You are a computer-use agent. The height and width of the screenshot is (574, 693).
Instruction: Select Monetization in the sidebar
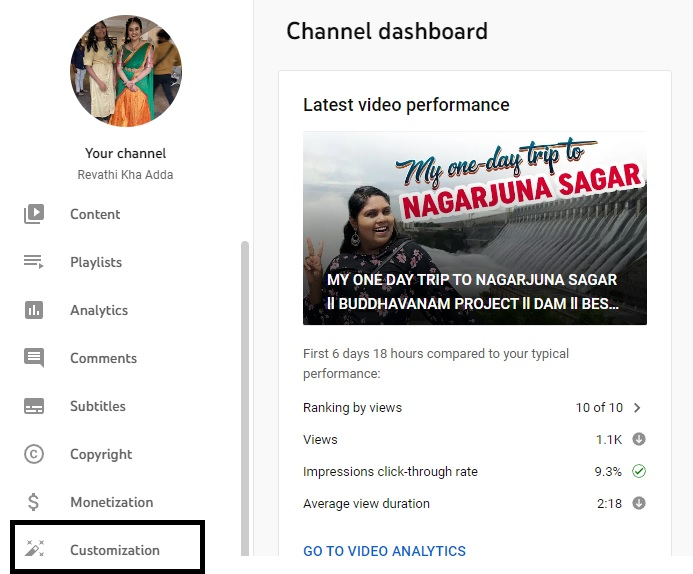click(111, 502)
